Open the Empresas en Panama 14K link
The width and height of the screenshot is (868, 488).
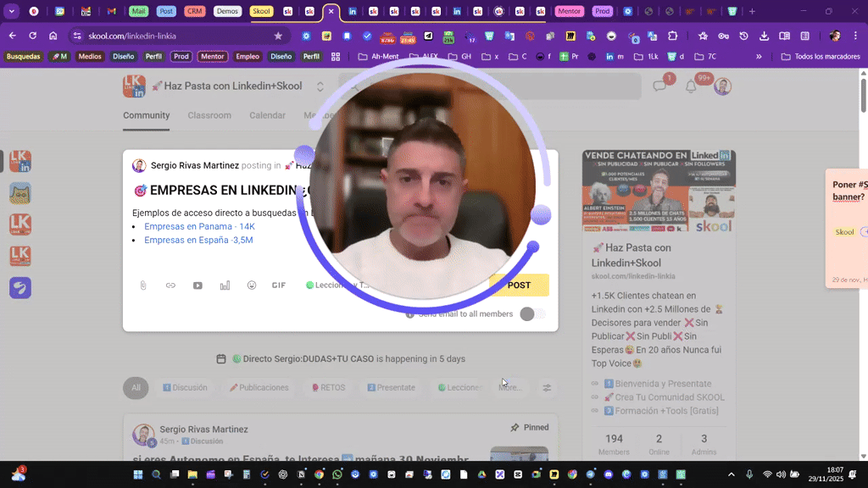197,226
